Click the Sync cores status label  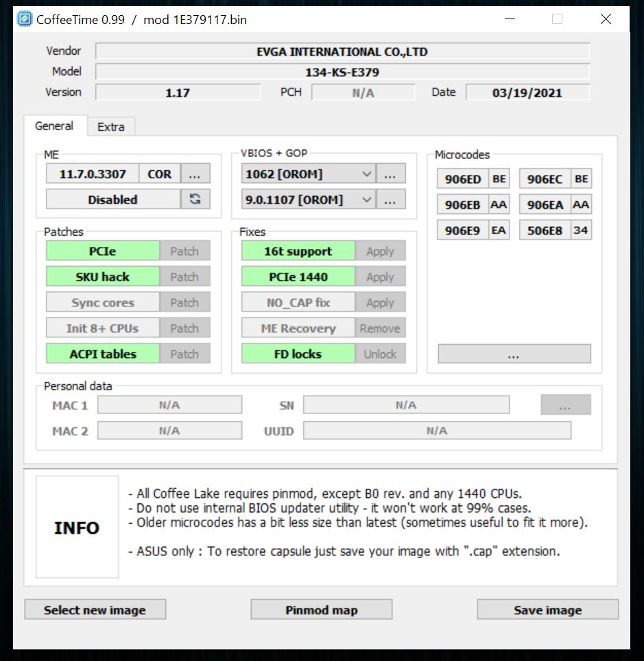click(x=102, y=302)
